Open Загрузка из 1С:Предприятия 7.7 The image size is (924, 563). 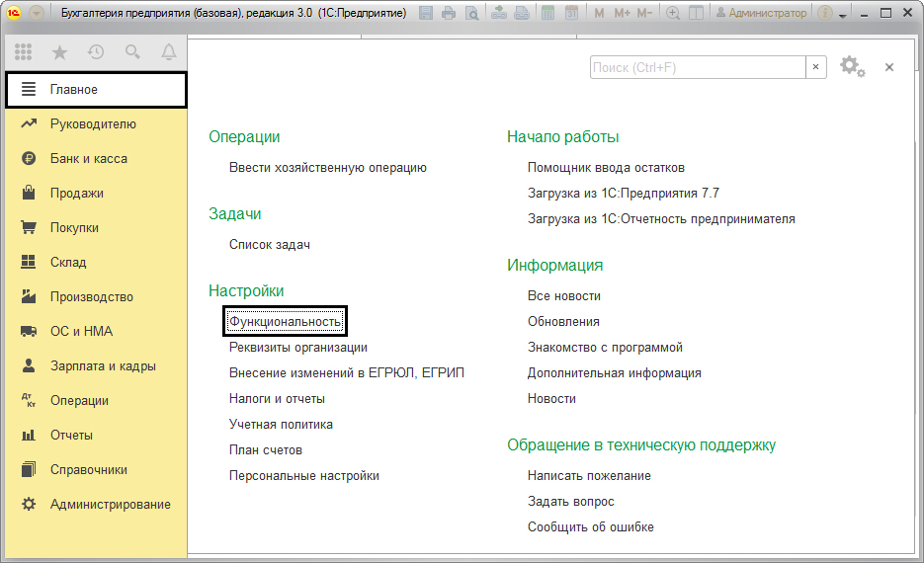pos(624,194)
